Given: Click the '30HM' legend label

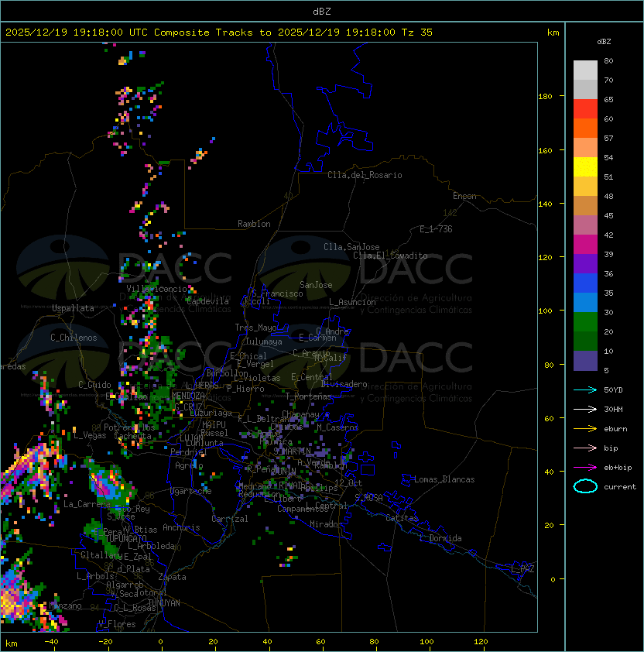Looking at the screenshot, I should (613, 409).
